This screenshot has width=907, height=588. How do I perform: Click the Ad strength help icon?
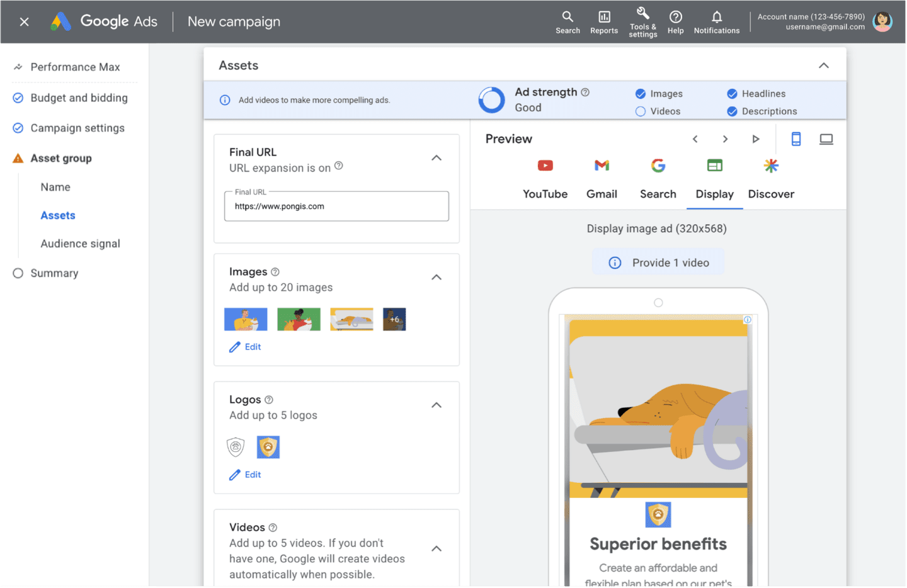(585, 92)
